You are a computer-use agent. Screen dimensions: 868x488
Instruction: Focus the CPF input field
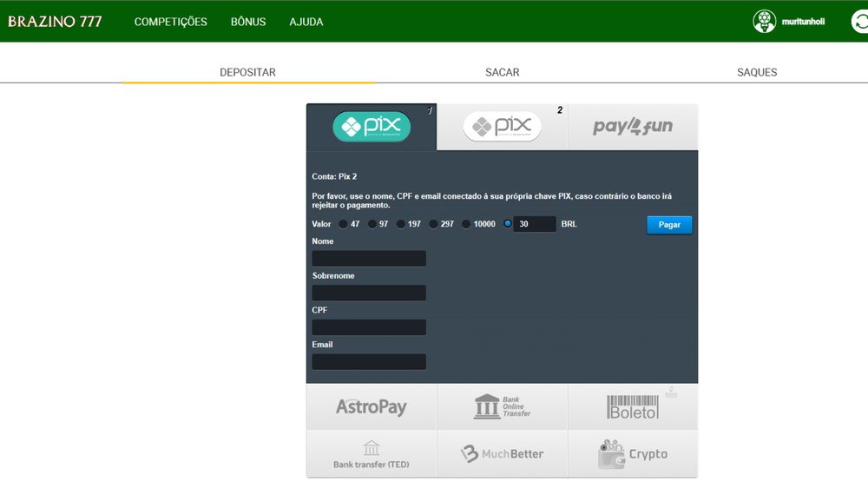pos(369,327)
